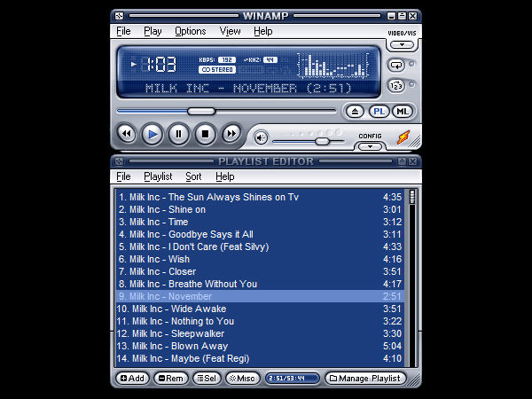Select track 10 Wide Awake
Image resolution: width=532 pixels, height=399 pixels.
click(260, 309)
